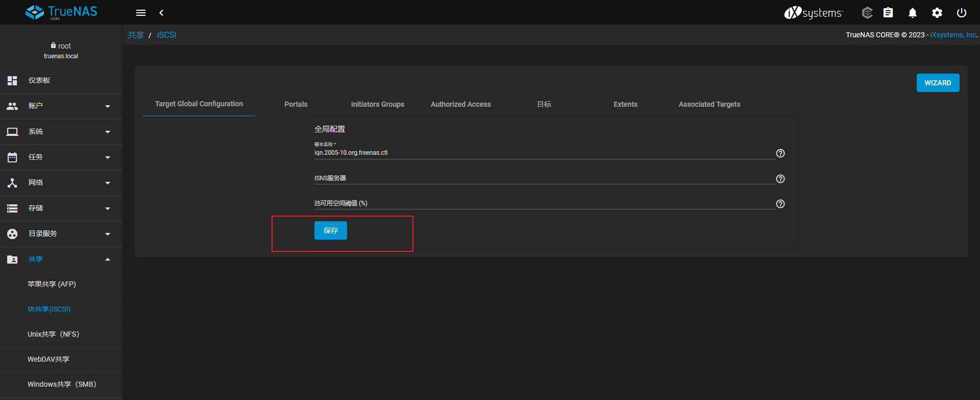Open the TrueCommand status icon
The width and height of the screenshot is (980, 400).
(867, 13)
